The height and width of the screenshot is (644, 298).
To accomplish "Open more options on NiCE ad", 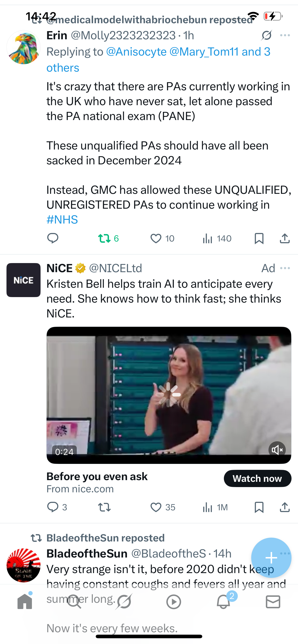I will [285, 268].
